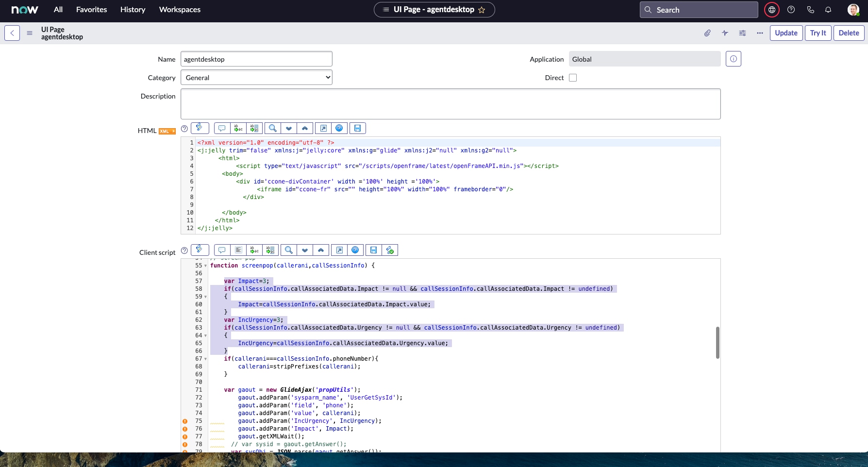Click the phone icon in header

coord(810,10)
